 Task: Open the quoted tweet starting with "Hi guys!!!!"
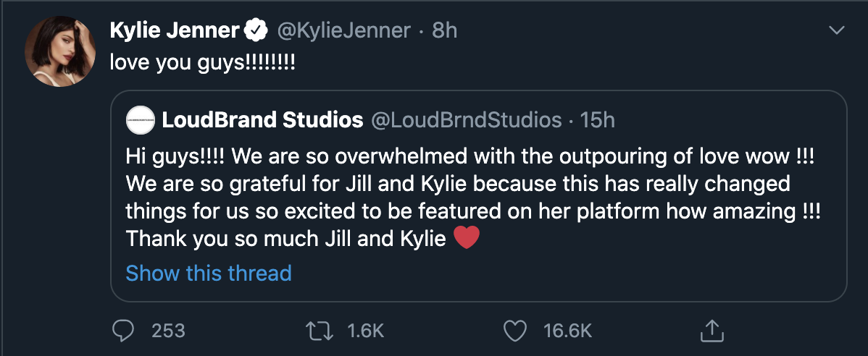click(478, 195)
